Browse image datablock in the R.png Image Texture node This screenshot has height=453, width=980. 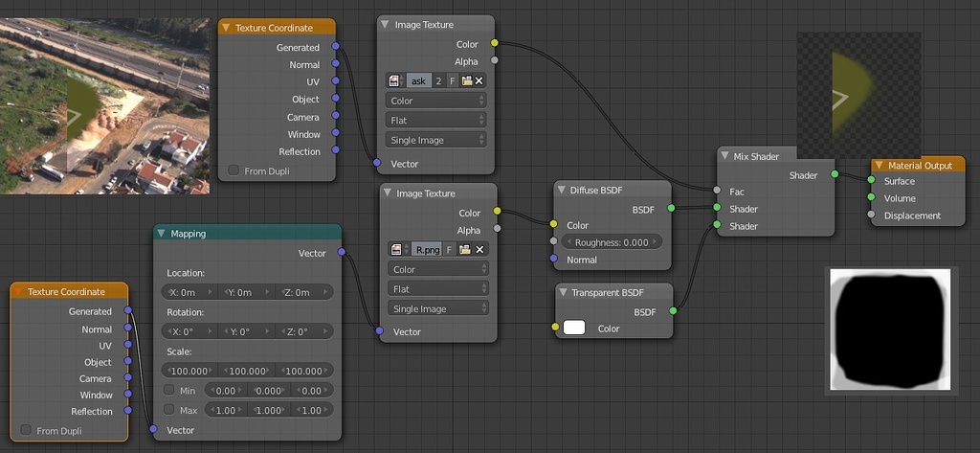398,250
